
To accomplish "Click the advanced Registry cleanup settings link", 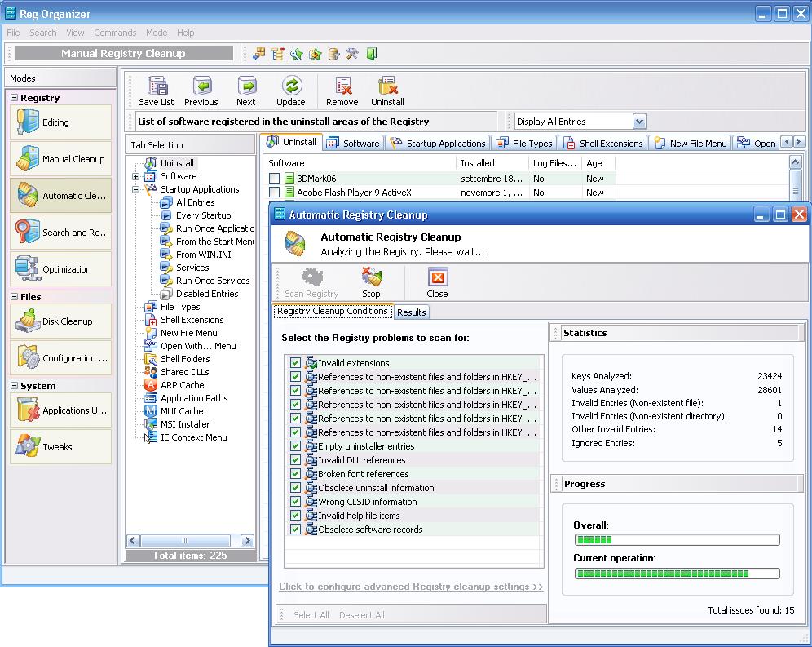I will pos(411,587).
